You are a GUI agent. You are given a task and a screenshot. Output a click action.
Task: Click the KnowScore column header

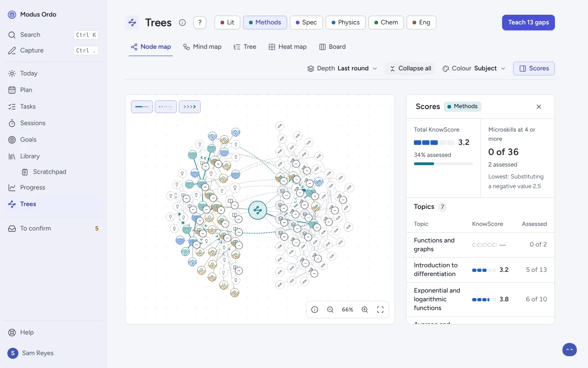(487, 224)
